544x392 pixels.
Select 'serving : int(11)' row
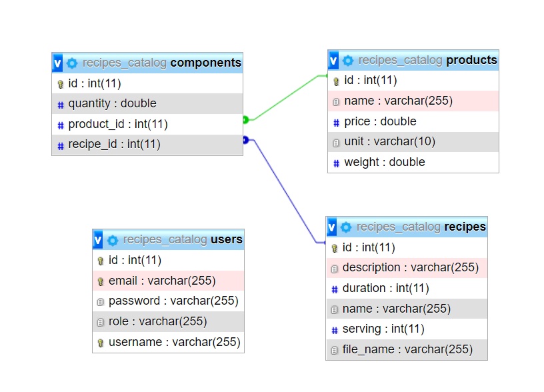pyautogui.click(x=407, y=329)
